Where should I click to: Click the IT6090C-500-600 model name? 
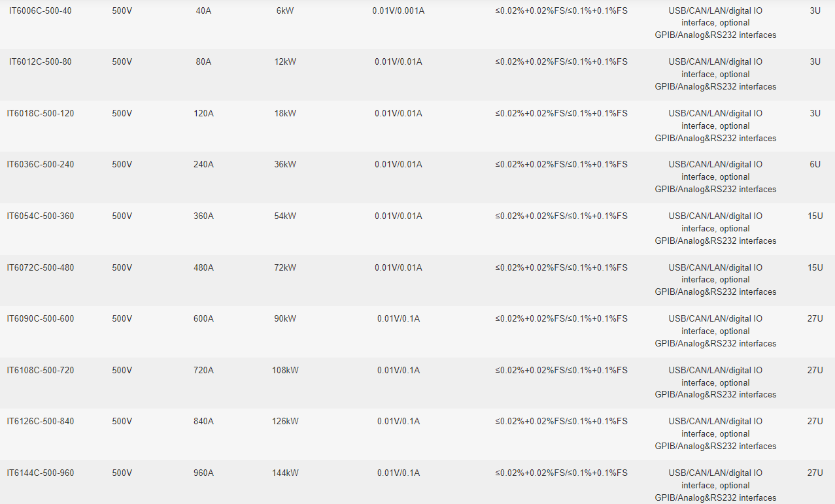click(40, 319)
